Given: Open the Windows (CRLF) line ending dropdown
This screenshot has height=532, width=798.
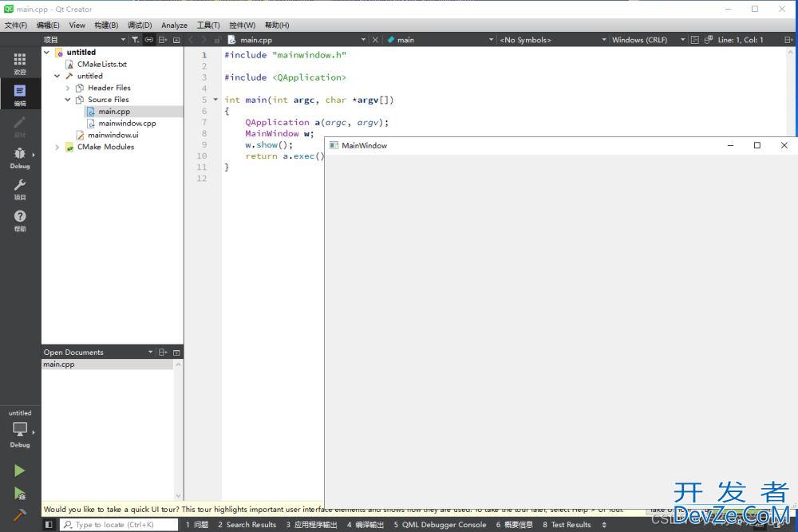Looking at the screenshot, I should pos(682,40).
